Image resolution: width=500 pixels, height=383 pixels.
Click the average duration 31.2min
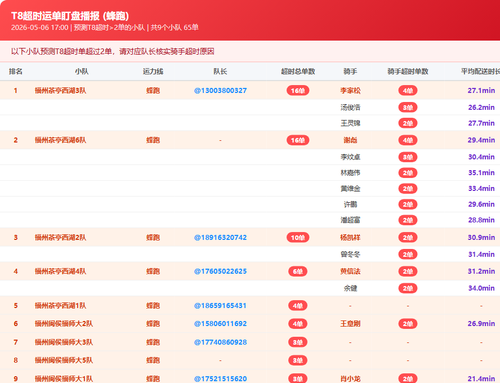point(481,271)
